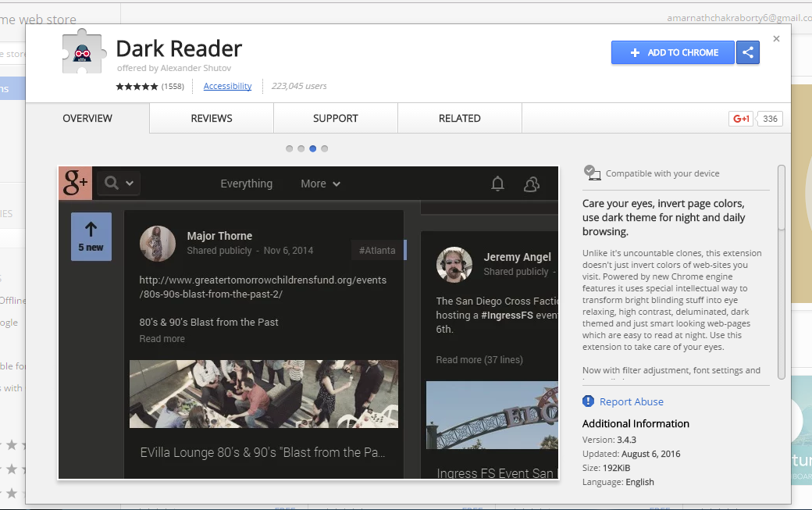The image size is (812, 510).
Task: Click the (1558) ratings count
Action: pyautogui.click(x=173, y=87)
